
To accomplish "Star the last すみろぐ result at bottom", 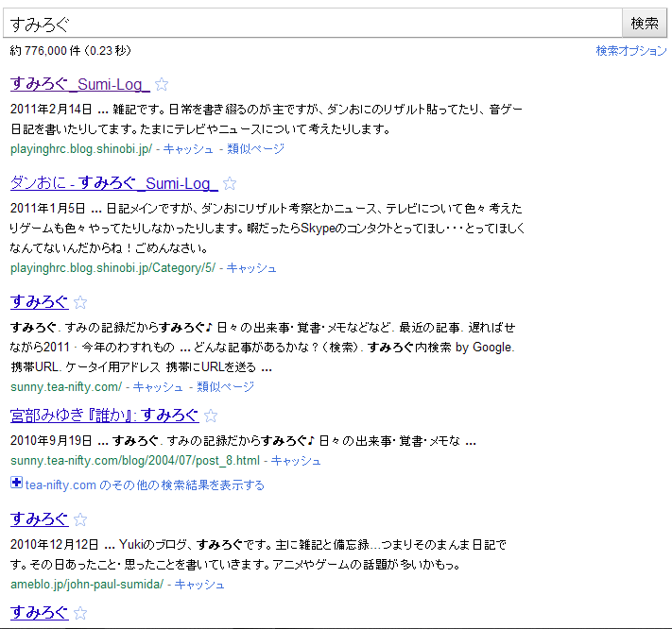I will pyautogui.click(x=80, y=613).
